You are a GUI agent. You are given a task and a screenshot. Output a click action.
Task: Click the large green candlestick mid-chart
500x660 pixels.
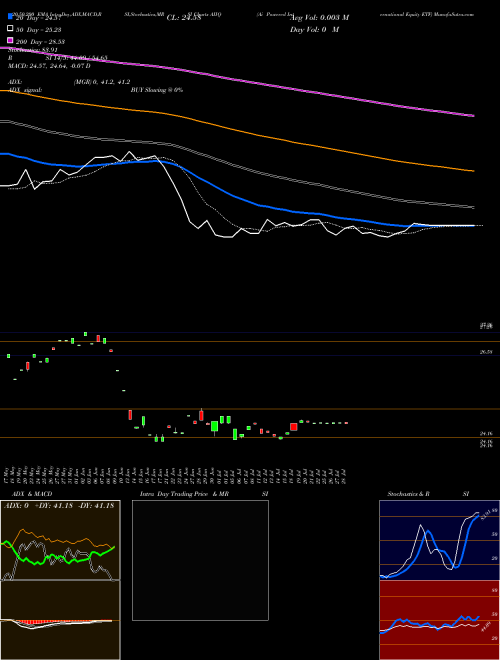click(x=215, y=426)
